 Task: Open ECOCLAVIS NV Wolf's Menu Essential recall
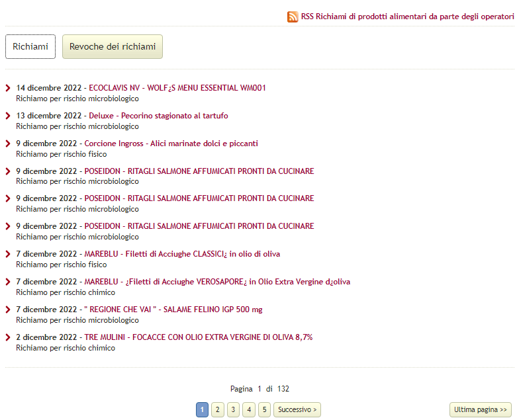point(177,88)
